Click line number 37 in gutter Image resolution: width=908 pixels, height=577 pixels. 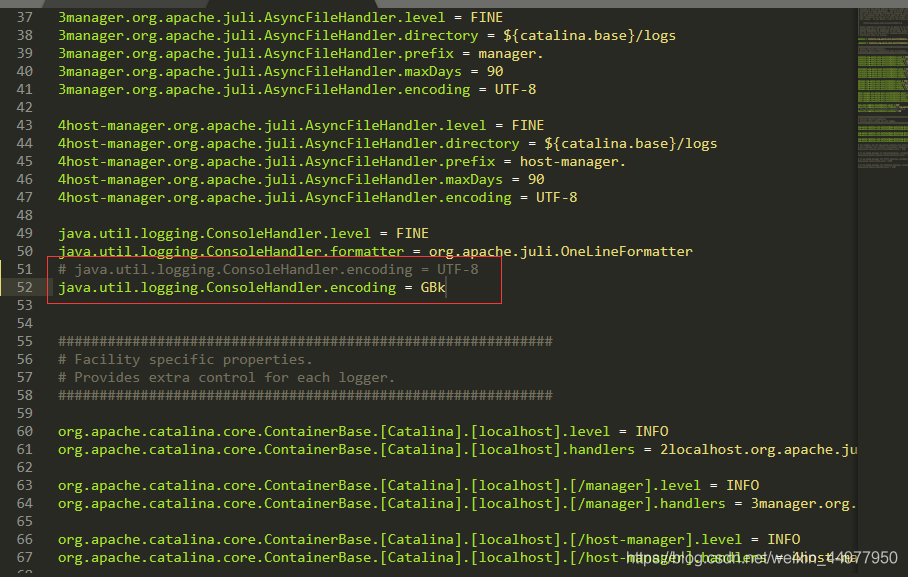click(x=24, y=18)
